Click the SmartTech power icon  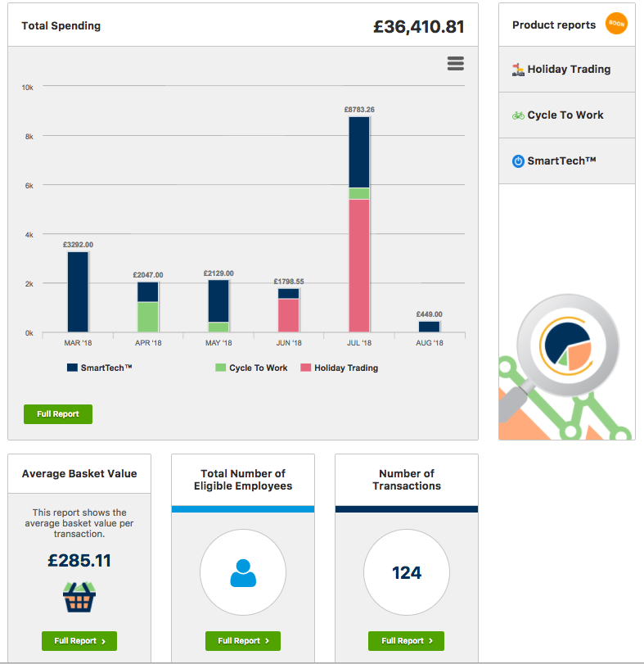(x=518, y=161)
